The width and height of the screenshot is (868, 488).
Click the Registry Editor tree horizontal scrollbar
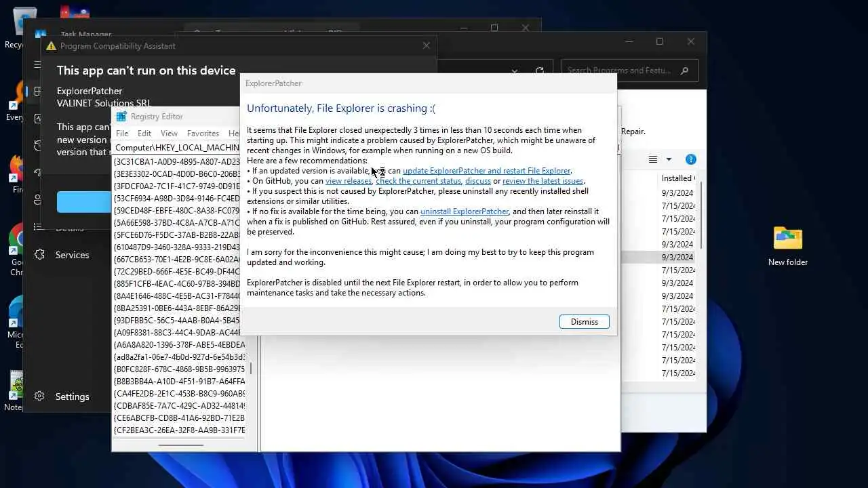click(x=180, y=445)
